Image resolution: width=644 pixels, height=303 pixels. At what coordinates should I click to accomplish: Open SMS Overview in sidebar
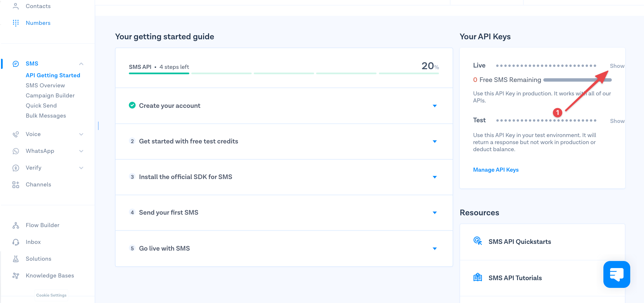pos(45,85)
